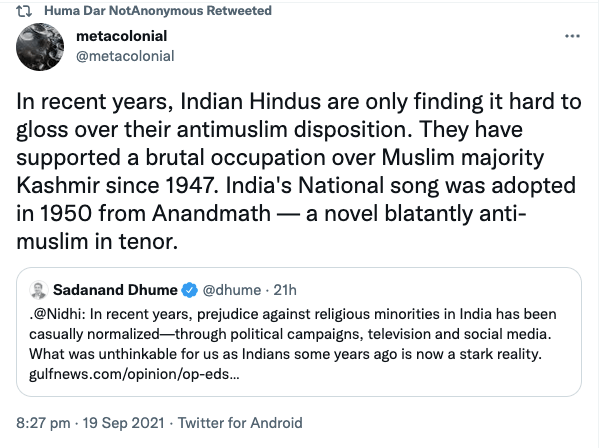This screenshot has height=448, width=601.
Task: Click the blue verified badge
Action: [187, 292]
